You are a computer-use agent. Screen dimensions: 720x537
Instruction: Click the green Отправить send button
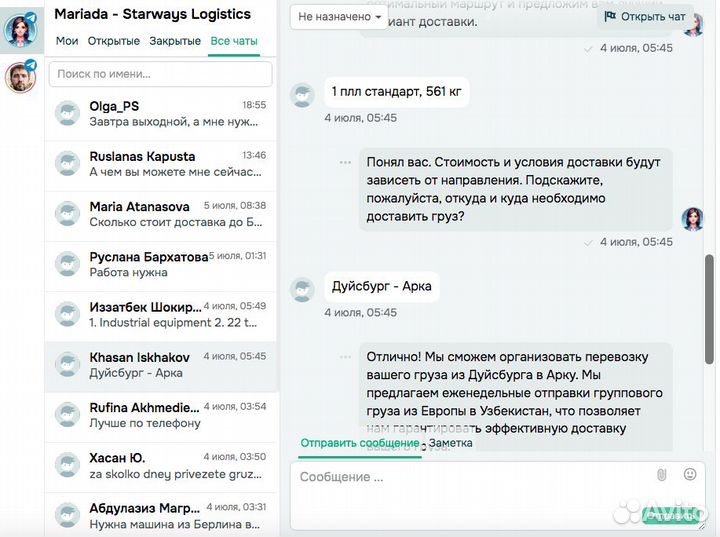(671, 516)
